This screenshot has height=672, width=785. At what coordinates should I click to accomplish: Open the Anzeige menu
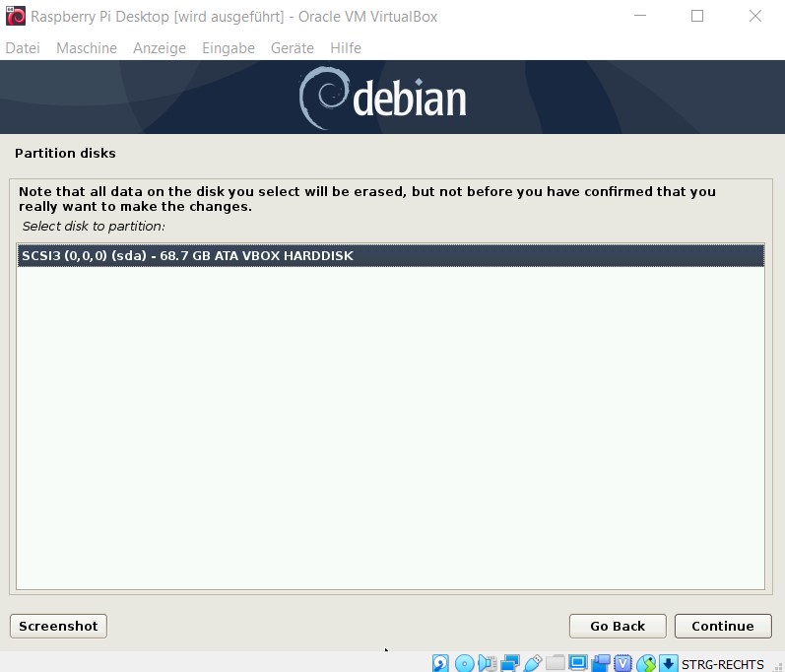click(160, 48)
